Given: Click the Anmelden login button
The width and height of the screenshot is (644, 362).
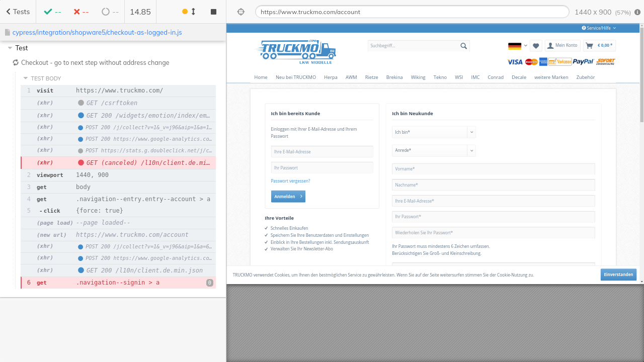Looking at the screenshot, I should (x=288, y=197).
